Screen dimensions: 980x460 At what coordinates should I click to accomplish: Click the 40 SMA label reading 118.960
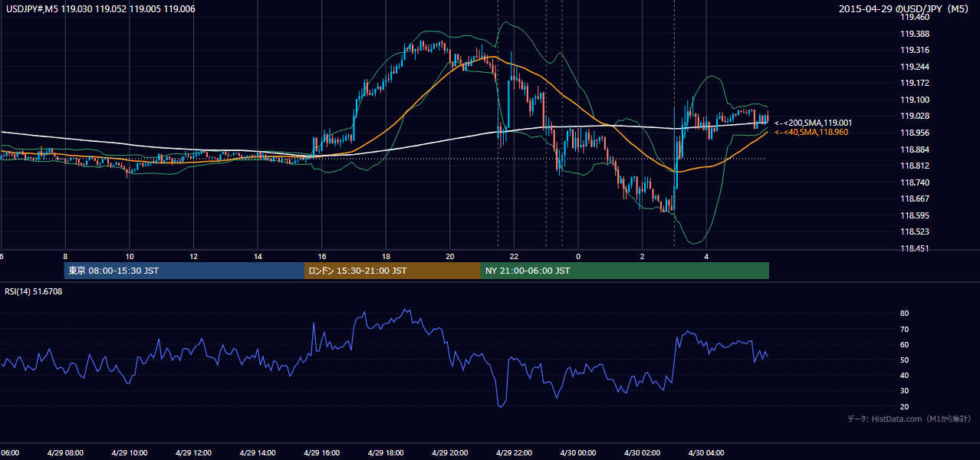[x=812, y=133]
